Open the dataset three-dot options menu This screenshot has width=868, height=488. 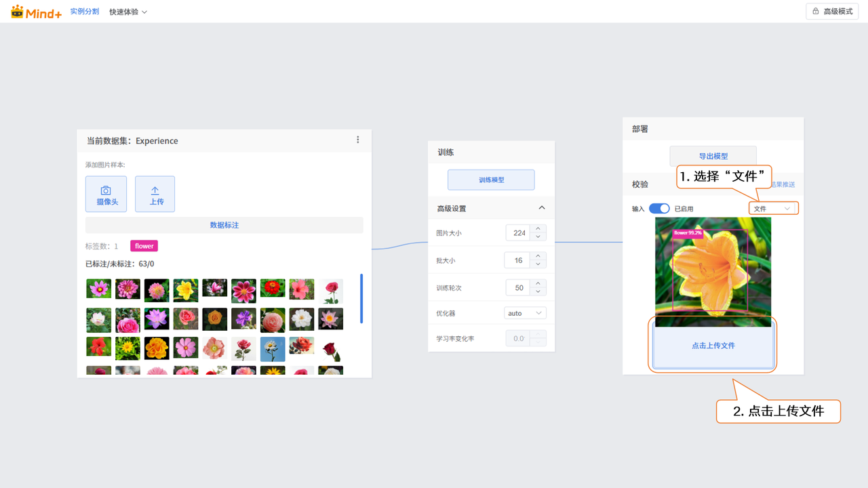(358, 140)
